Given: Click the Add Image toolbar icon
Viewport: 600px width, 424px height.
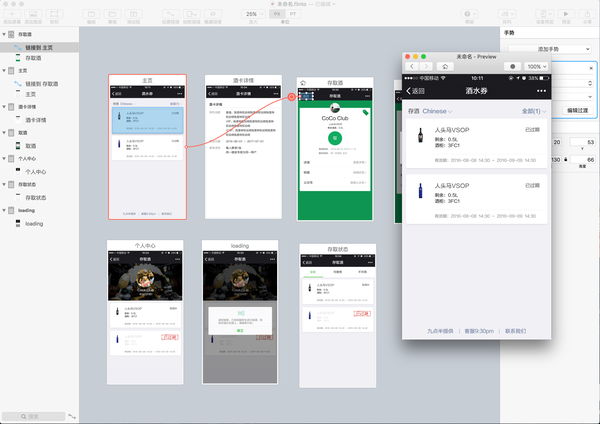Looking at the screenshot, I should (33, 14).
